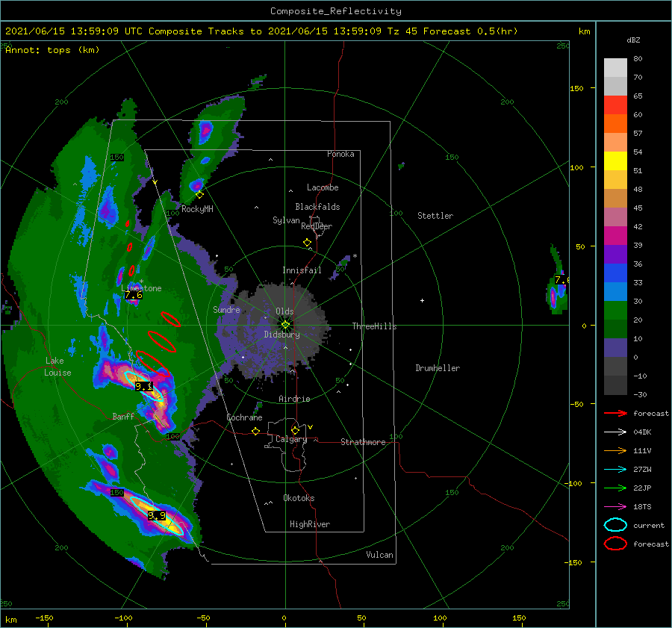672x628 pixels.
Task: Click the light gray top swatch of the dBZ scale
Action: [615, 67]
